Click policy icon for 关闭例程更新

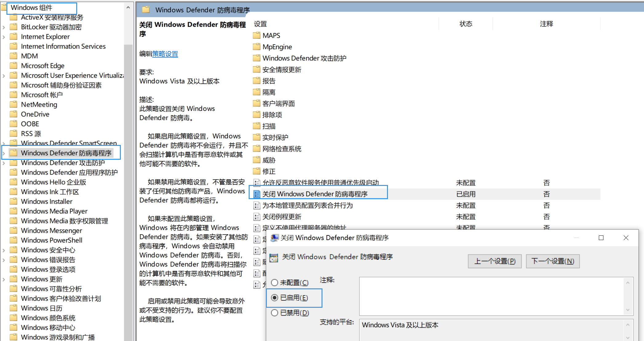point(257,217)
